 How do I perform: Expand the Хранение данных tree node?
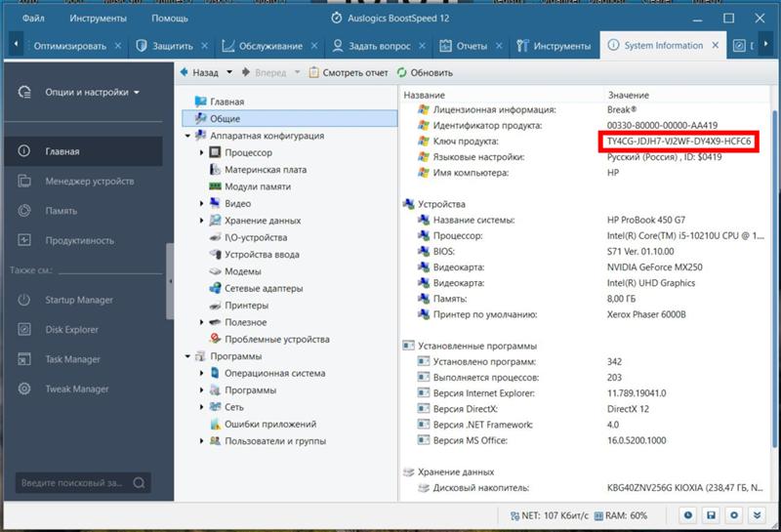pyautogui.click(x=202, y=221)
